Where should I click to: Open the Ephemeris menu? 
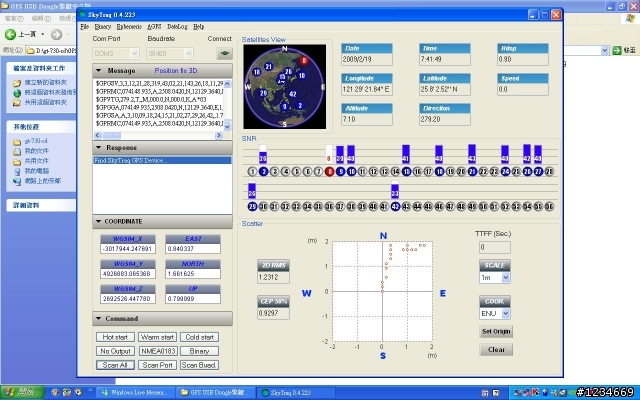[x=129, y=27]
